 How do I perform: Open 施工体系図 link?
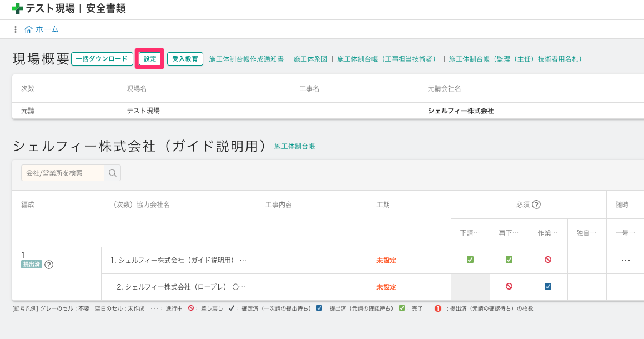pos(310,59)
